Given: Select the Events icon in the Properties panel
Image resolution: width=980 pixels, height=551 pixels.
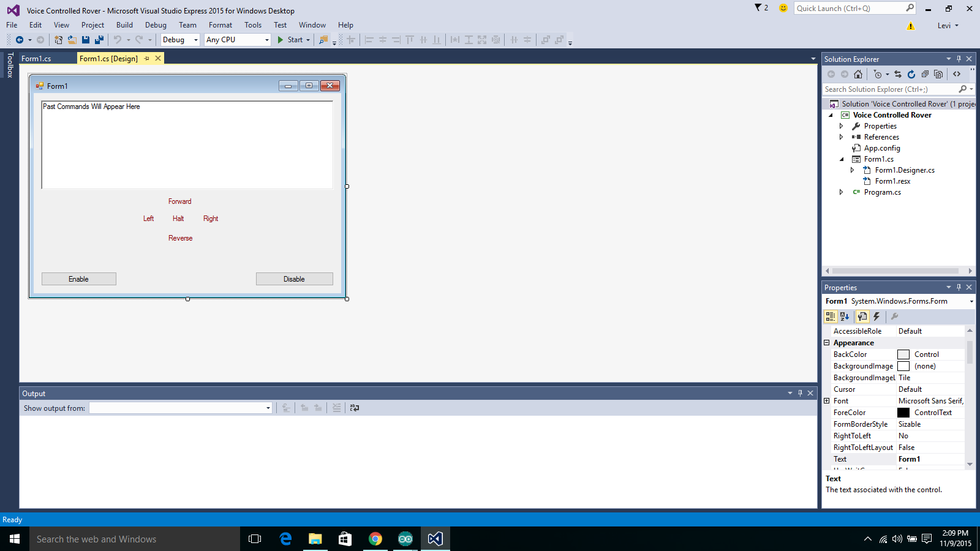Looking at the screenshot, I should pyautogui.click(x=876, y=317).
